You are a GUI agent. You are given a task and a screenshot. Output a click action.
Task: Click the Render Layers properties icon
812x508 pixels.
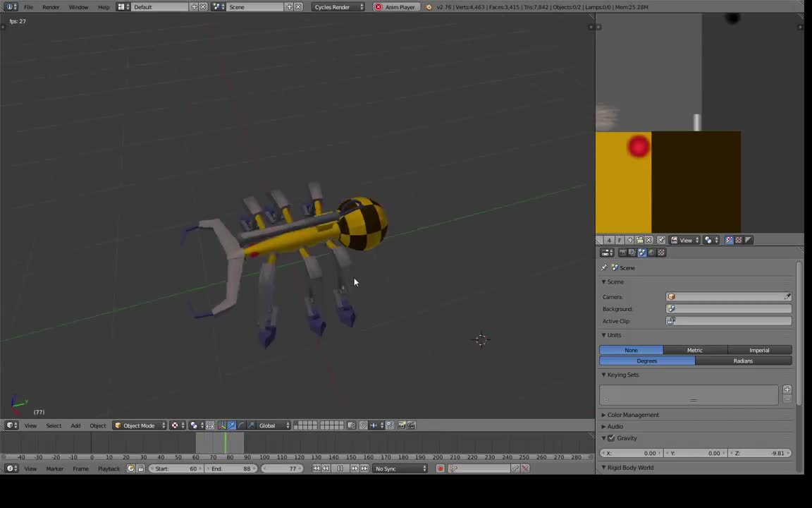632,252
